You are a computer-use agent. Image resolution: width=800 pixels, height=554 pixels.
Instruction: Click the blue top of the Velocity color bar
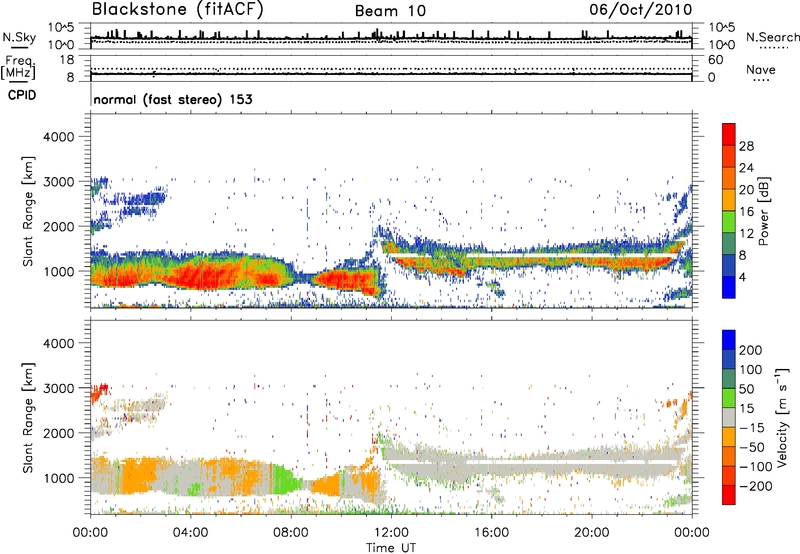[729, 340]
